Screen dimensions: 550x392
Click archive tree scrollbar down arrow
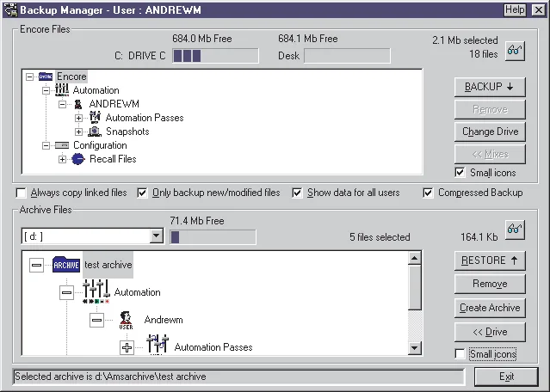click(415, 348)
